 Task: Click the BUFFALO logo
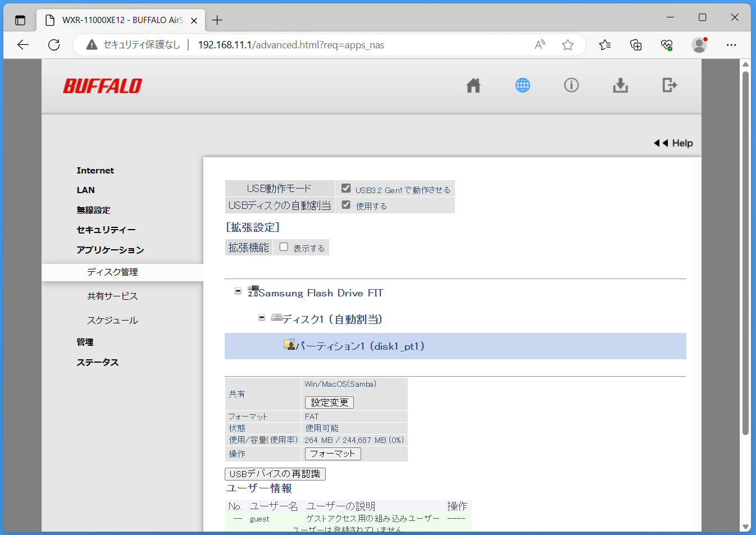(x=102, y=86)
